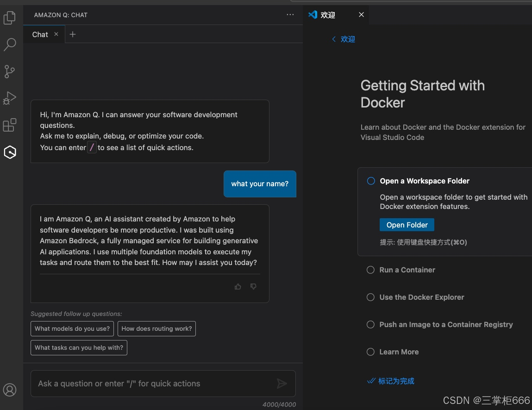Mark walkthrough as done via 标记为完成
532x410 pixels.
point(391,381)
